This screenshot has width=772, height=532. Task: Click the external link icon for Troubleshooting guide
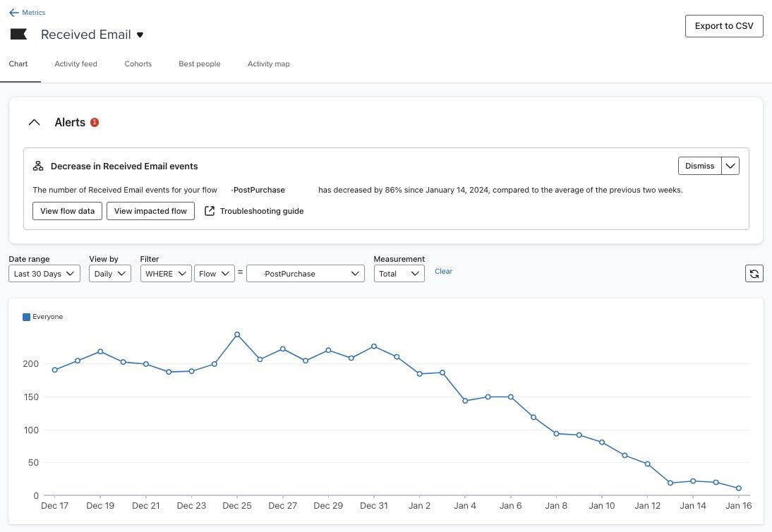tap(210, 211)
